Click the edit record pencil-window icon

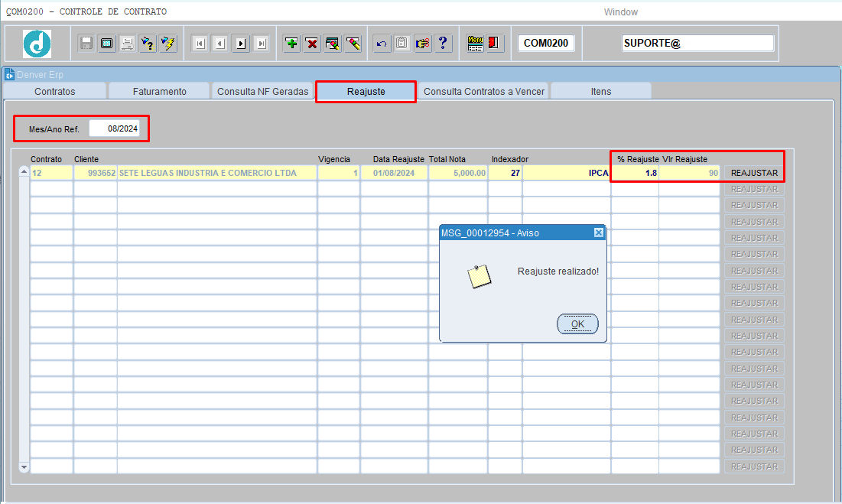(x=333, y=44)
